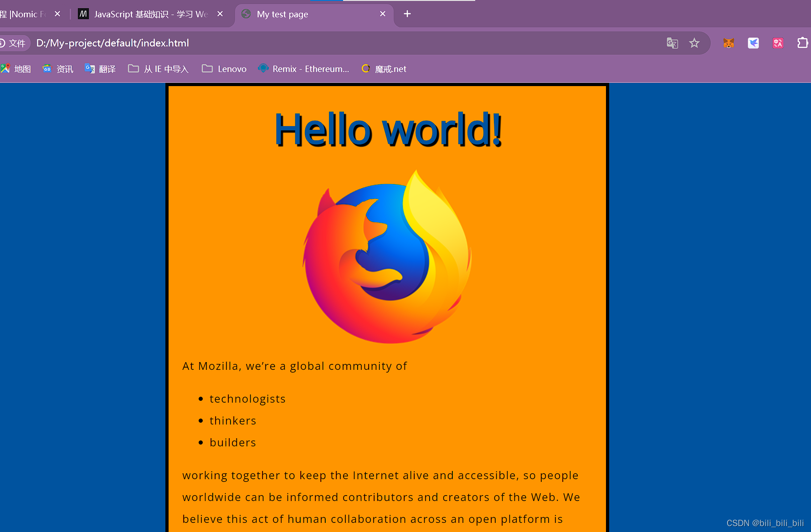811x532 pixels.
Task: Close the Nomic tab
Action: point(57,14)
